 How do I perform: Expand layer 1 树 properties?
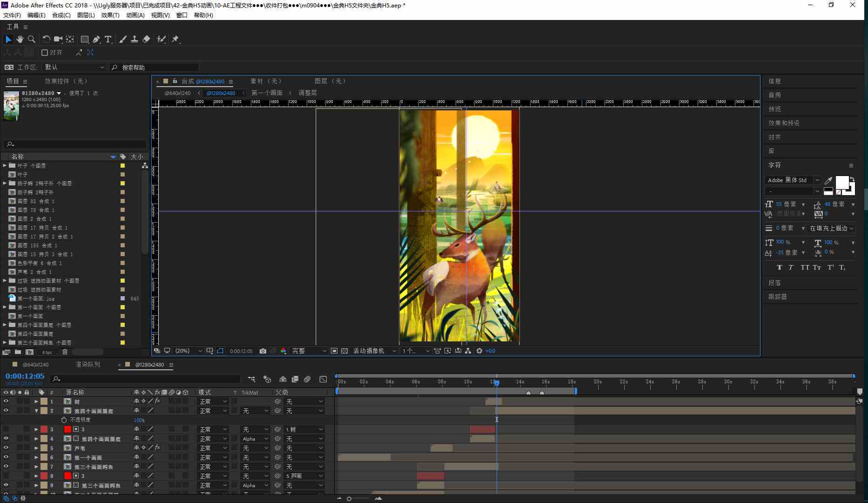coord(36,401)
